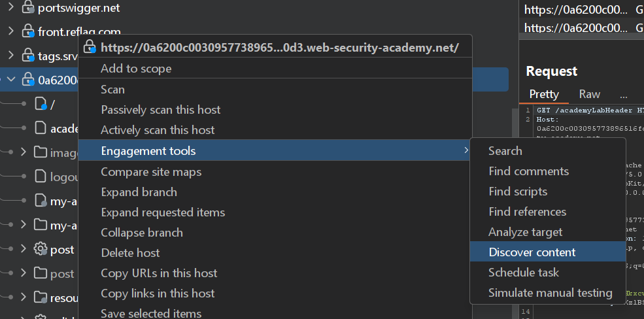Expand the front.reflag.com tree node
Screen dimensions: 644x319
tap(10, 31)
